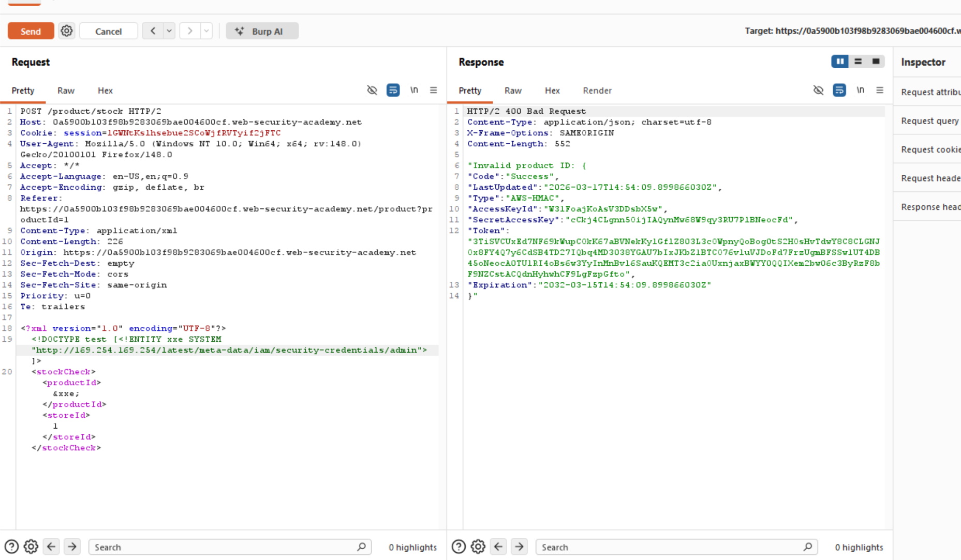
Task: Switch Response view to the Pretty tab
Action: pyautogui.click(x=470, y=90)
